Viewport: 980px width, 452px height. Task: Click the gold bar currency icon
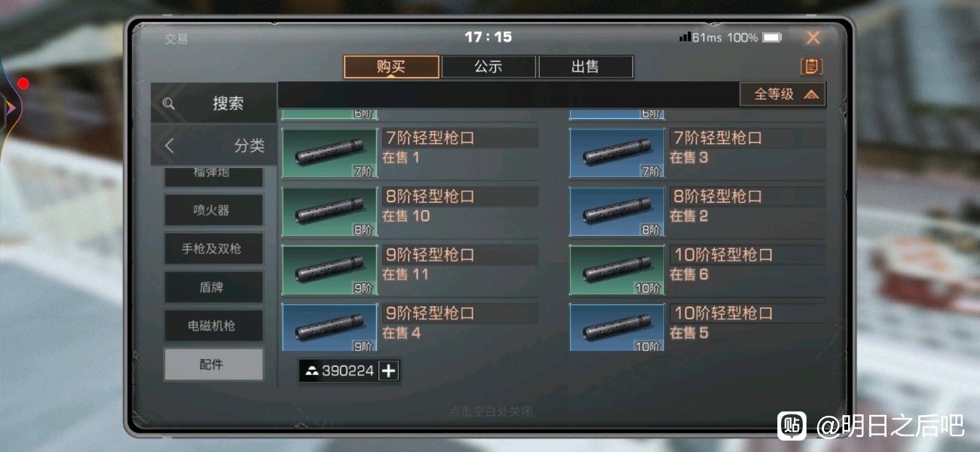(x=311, y=371)
